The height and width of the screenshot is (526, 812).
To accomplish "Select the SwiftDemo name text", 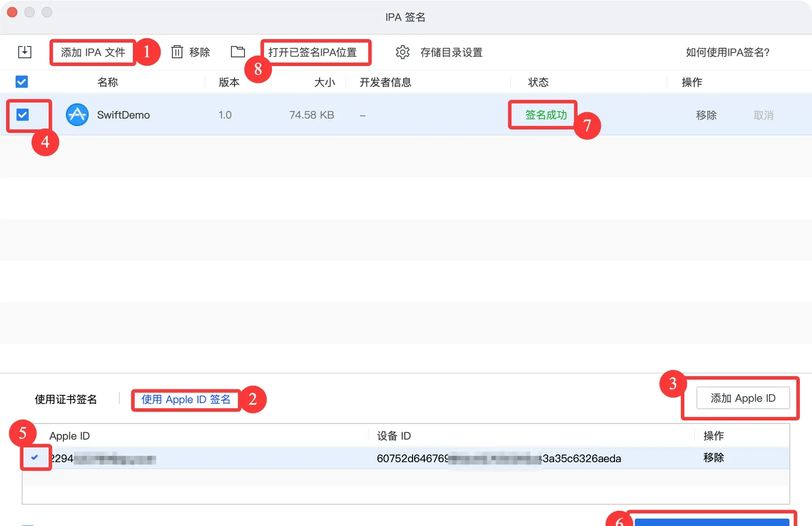I will coord(123,115).
